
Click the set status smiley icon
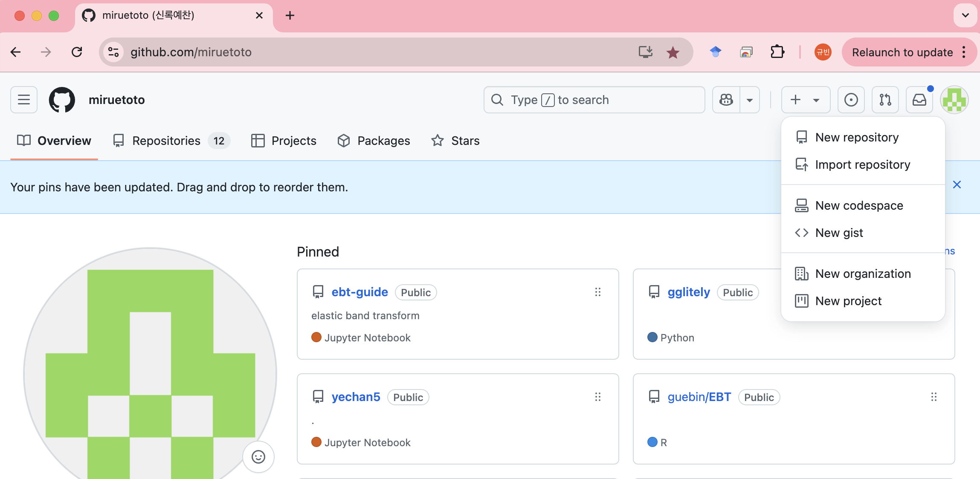coord(258,457)
